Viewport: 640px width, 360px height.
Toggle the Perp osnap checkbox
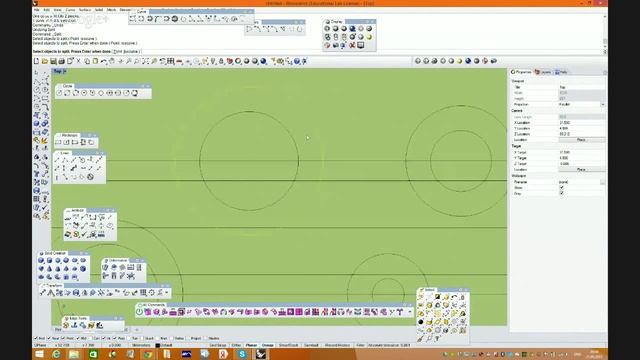coord(114,338)
